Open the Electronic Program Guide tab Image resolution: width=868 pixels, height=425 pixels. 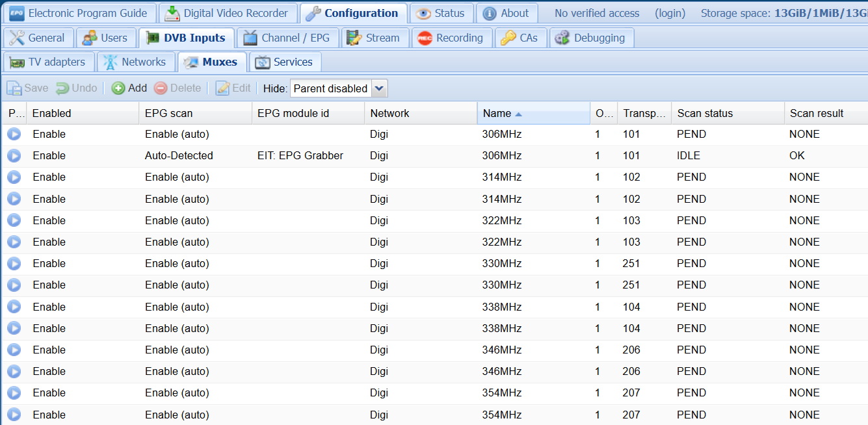[79, 13]
